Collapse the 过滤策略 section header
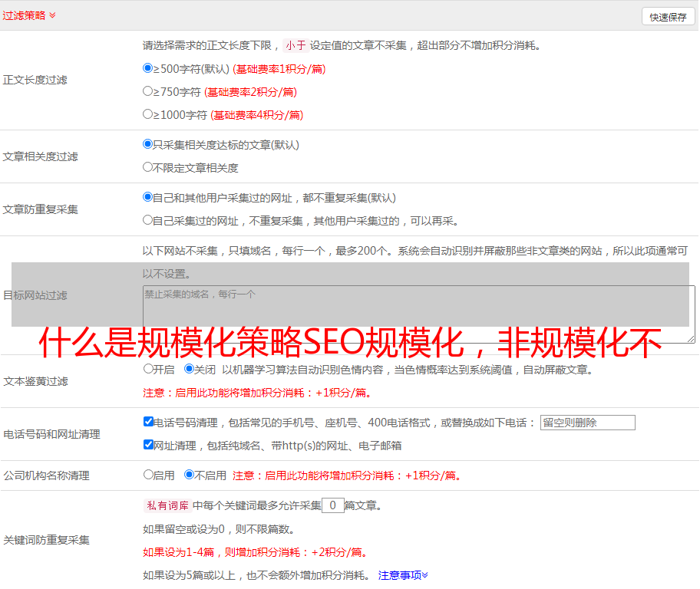 point(28,15)
